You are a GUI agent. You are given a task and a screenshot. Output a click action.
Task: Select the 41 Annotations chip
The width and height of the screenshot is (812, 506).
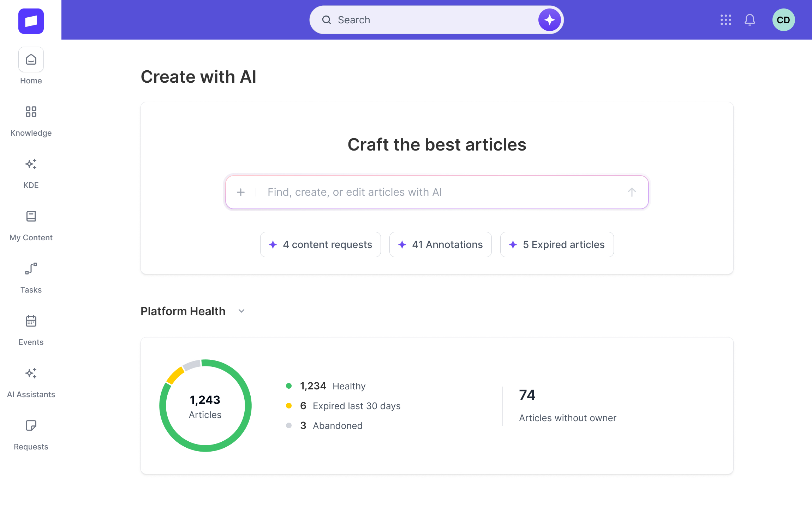point(440,245)
